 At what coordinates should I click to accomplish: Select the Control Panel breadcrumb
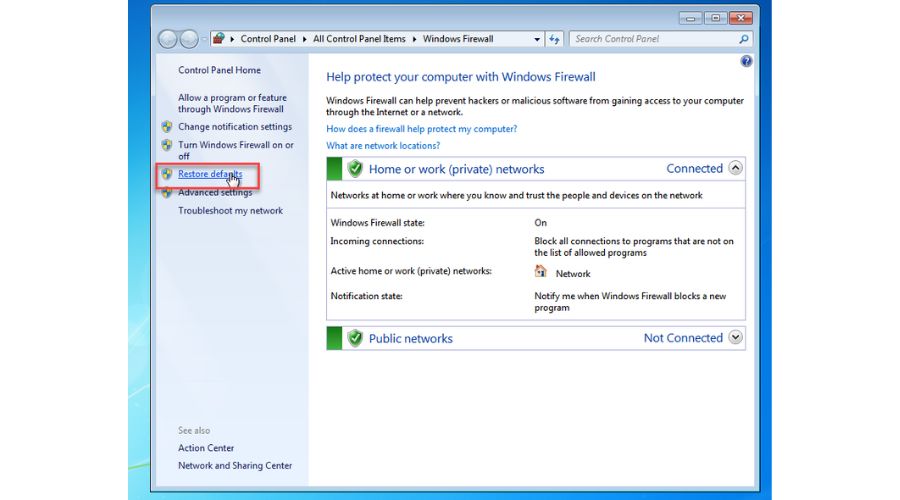(268, 38)
